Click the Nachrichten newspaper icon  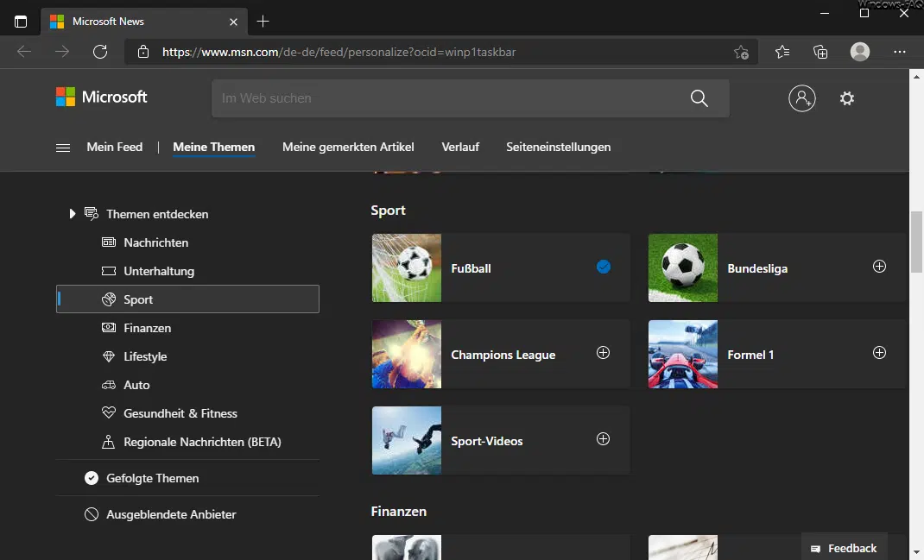[x=109, y=242]
